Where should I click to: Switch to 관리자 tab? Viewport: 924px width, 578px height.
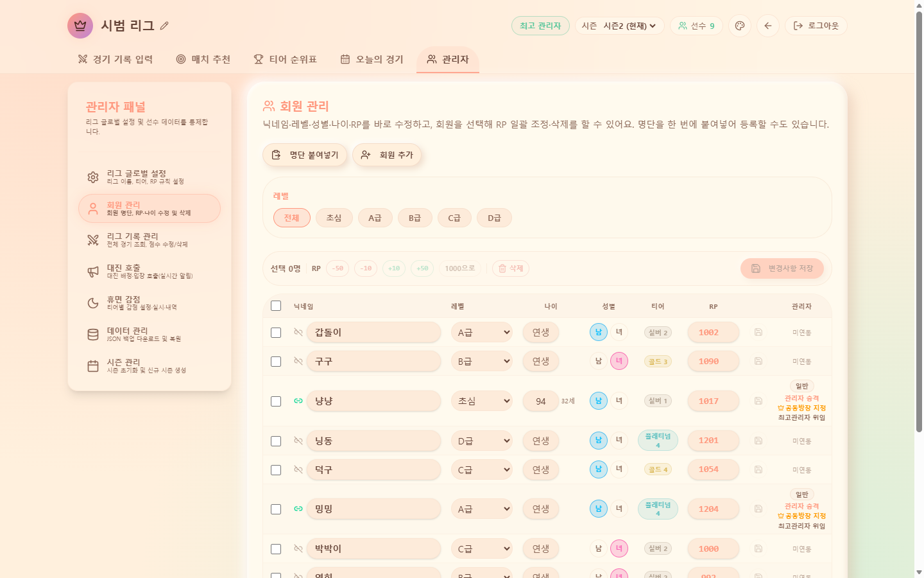(x=448, y=59)
